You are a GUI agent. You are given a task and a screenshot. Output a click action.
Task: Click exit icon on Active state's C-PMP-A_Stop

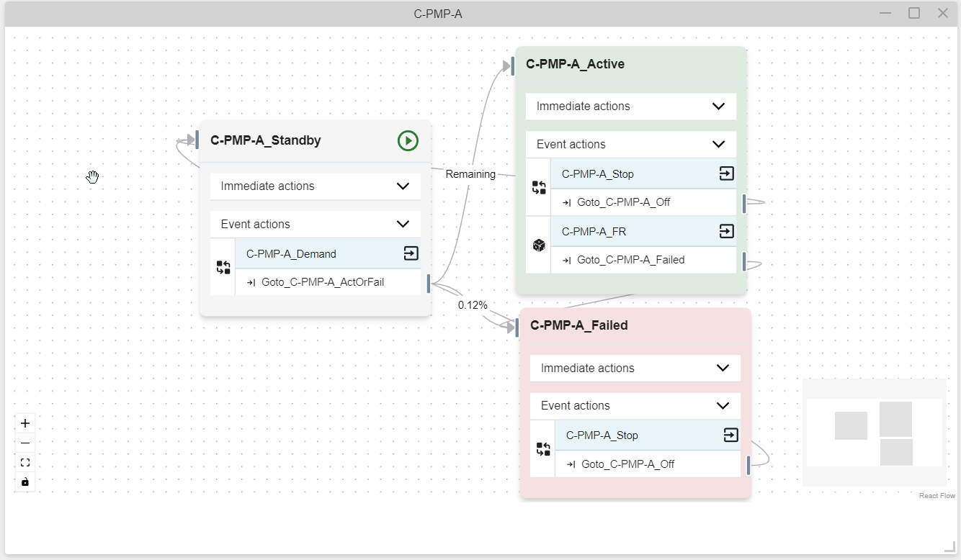pos(726,173)
